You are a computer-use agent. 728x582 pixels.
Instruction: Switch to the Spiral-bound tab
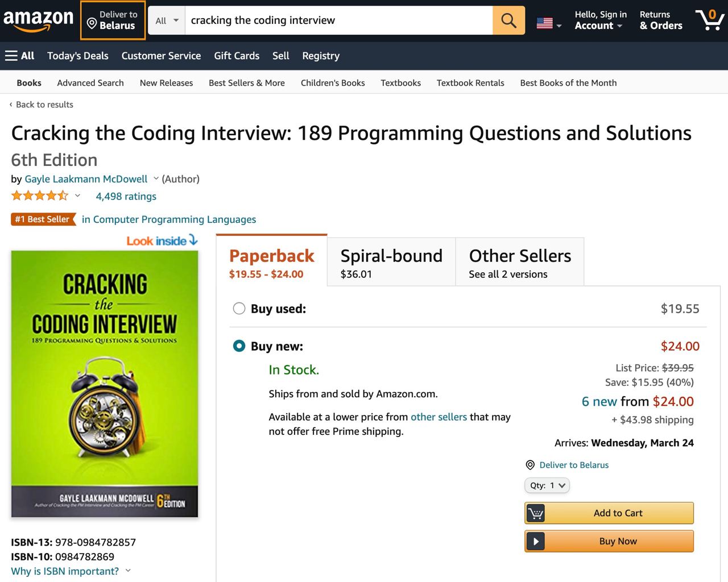click(391, 263)
